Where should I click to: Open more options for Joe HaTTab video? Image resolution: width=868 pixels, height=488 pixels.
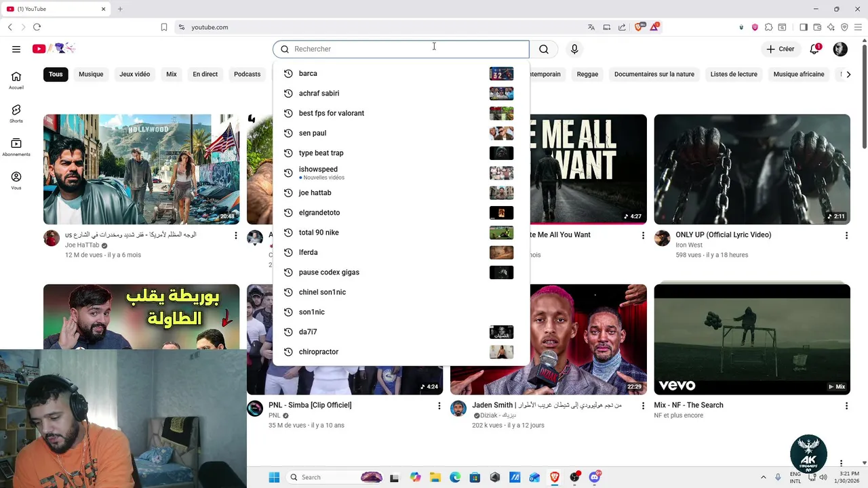[236, 235]
